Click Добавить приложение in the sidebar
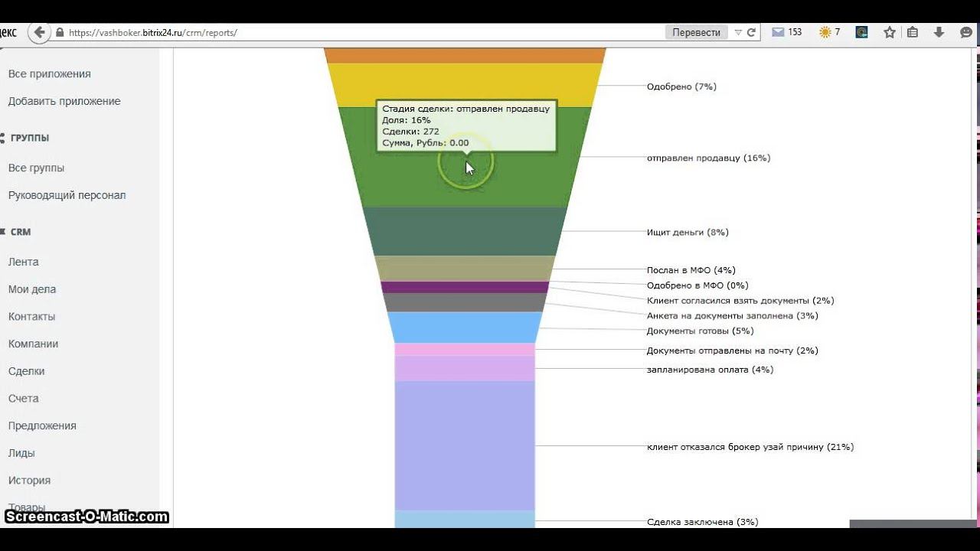Viewport: 980px width, 551px height. (64, 101)
